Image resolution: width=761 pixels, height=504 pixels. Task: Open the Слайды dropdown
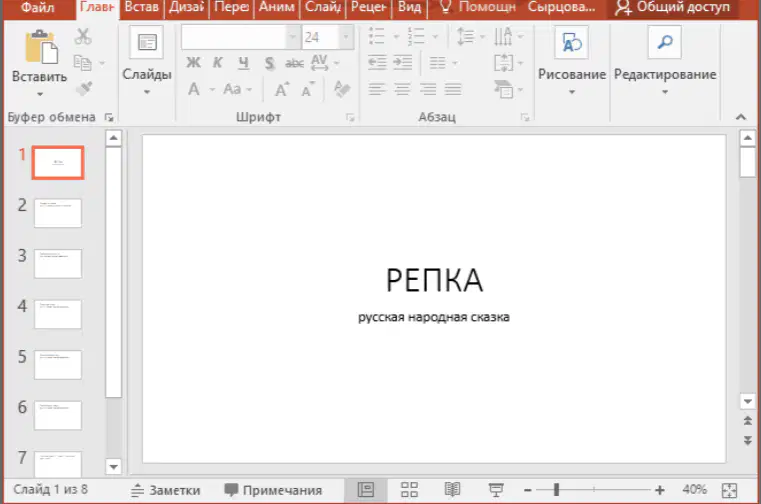pos(147,92)
